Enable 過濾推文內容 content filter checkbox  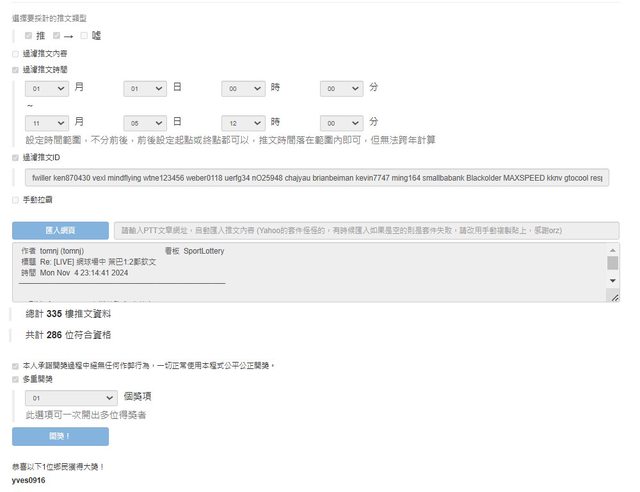pos(15,54)
